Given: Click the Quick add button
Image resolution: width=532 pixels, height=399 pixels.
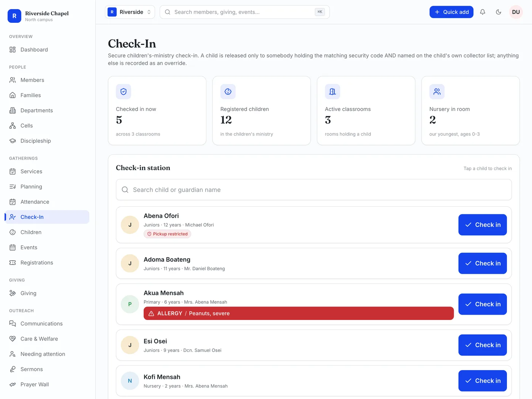Looking at the screenshot, I should (451, 12).
